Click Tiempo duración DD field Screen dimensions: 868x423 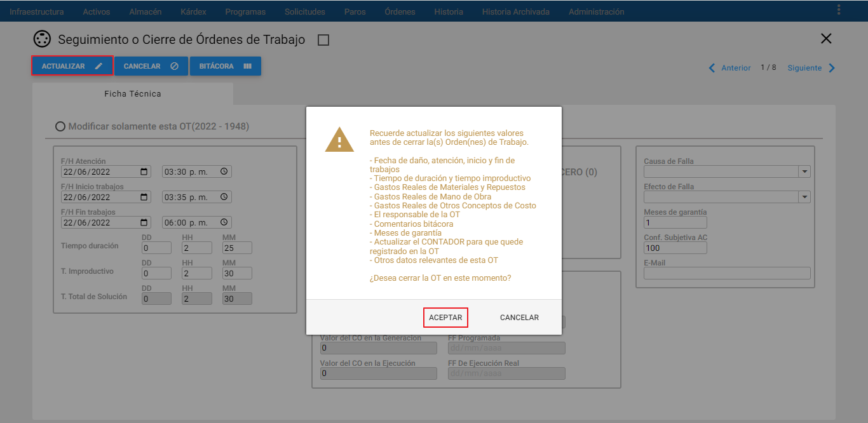point(156,248)
